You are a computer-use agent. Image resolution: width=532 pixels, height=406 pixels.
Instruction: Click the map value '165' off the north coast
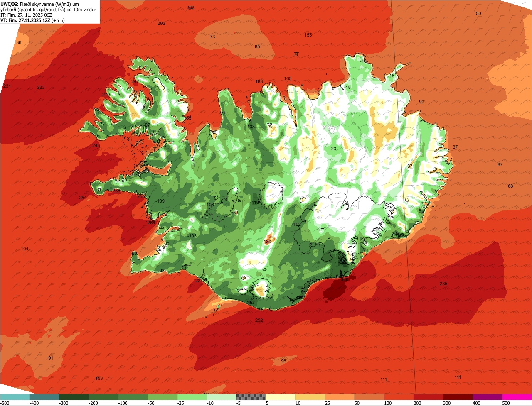click(x=288, y=78)
